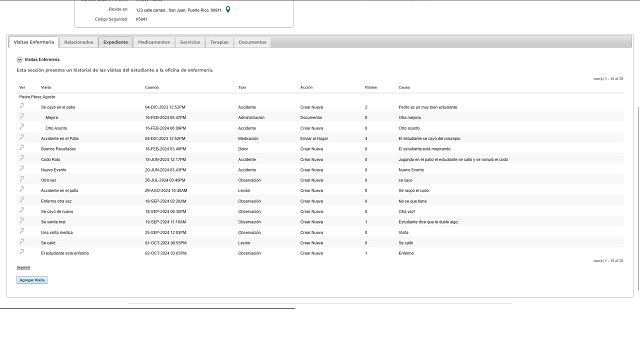Screen dimensions: 640x360
Task: Click the Imprimir link below the table
Action: (x=23, y=268)
